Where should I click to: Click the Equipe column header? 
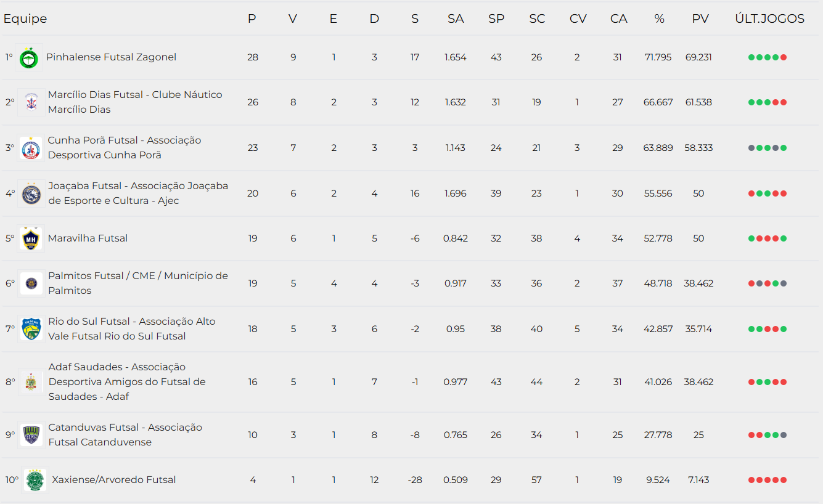pos(25,19)
